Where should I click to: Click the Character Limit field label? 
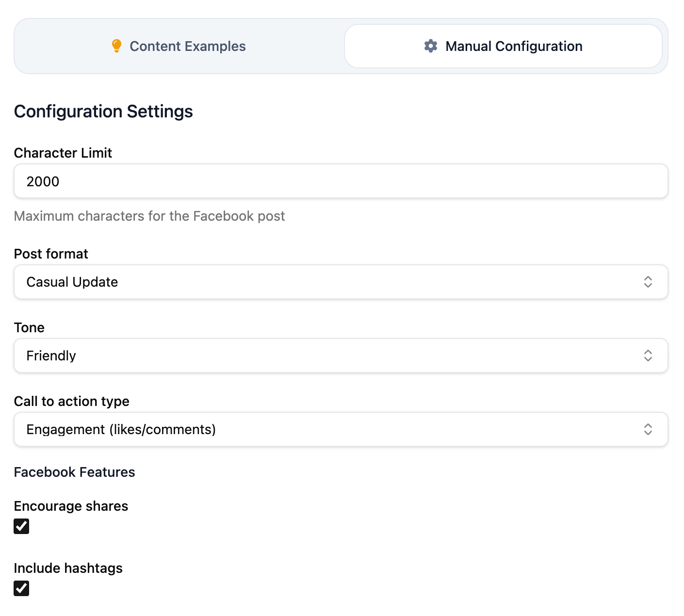point(63,153)
